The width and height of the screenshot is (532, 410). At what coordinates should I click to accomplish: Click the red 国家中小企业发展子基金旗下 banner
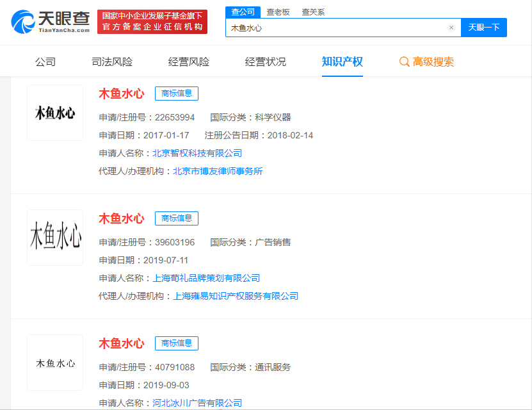click(152, 22)
